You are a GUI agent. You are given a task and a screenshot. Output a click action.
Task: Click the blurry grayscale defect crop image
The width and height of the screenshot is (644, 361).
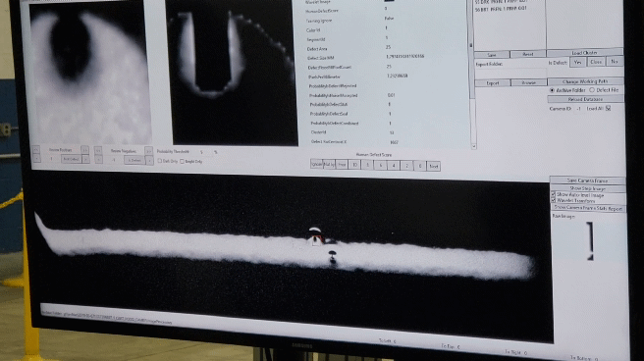[89, 74]
